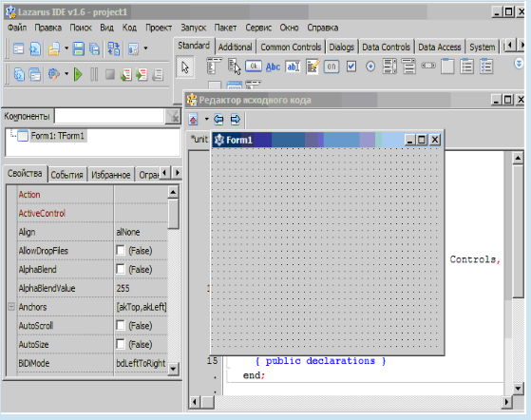Select the TRadioButton component icon
The width and height of the screenshot is (531, 420).
[370, 67]
